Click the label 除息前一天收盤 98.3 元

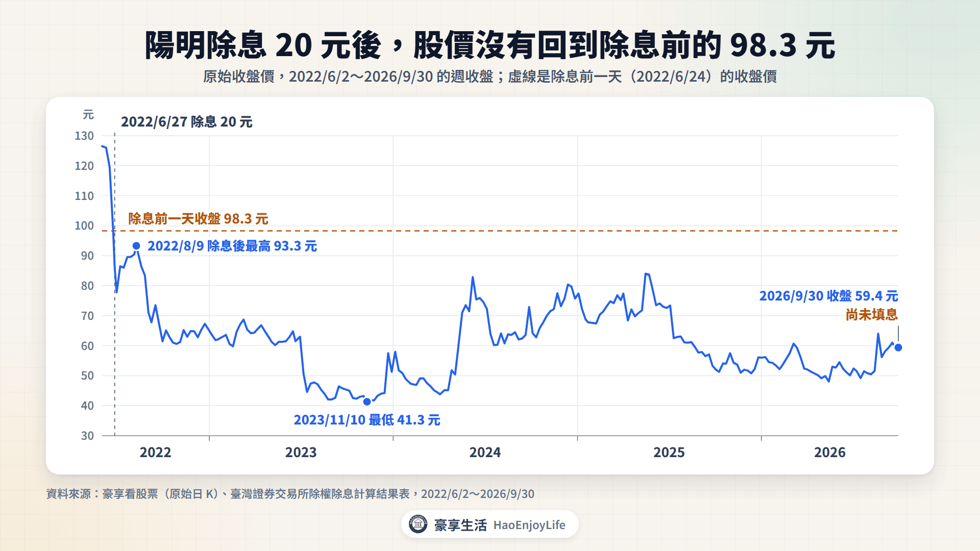click(x=198, y=219)
